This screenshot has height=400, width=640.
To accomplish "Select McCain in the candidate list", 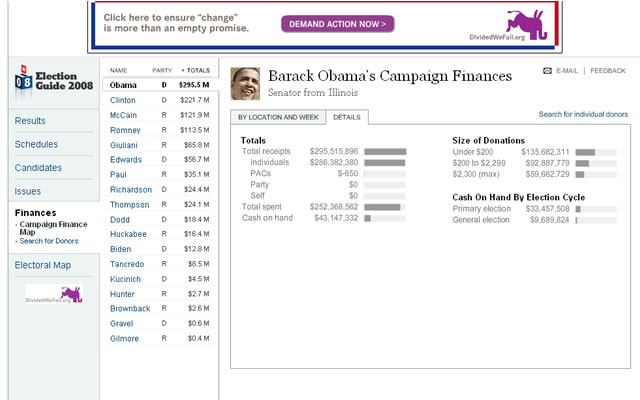I will (x=123, y=115).
